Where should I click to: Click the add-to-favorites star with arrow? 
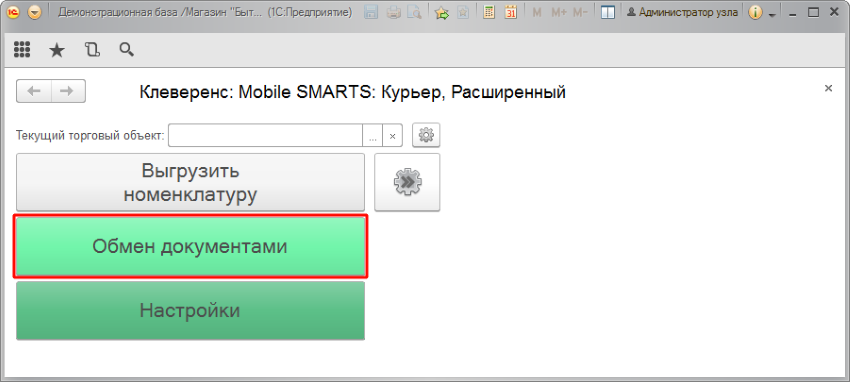coord(442,12)
